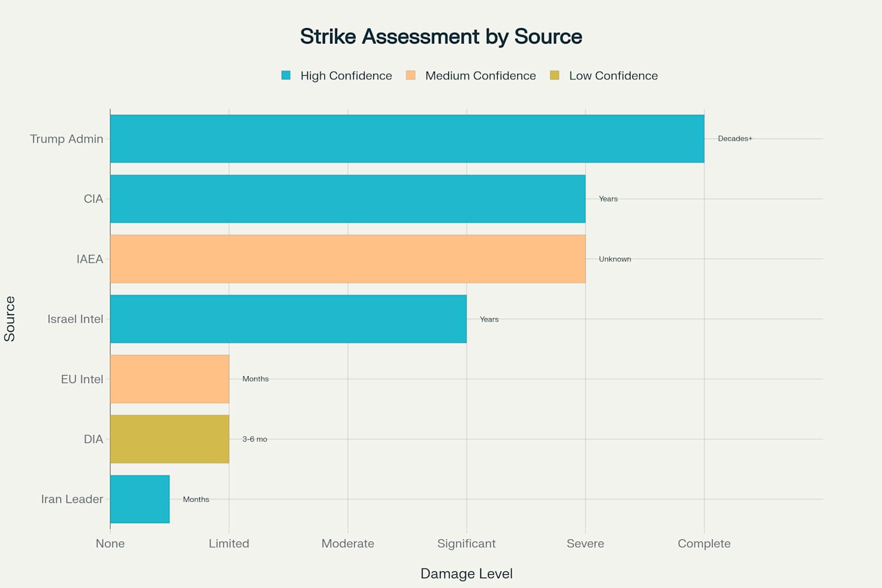Click the Months annotation beside the Iran Leader bar
The width and height of the screenshot is (882, 588).
196,500
